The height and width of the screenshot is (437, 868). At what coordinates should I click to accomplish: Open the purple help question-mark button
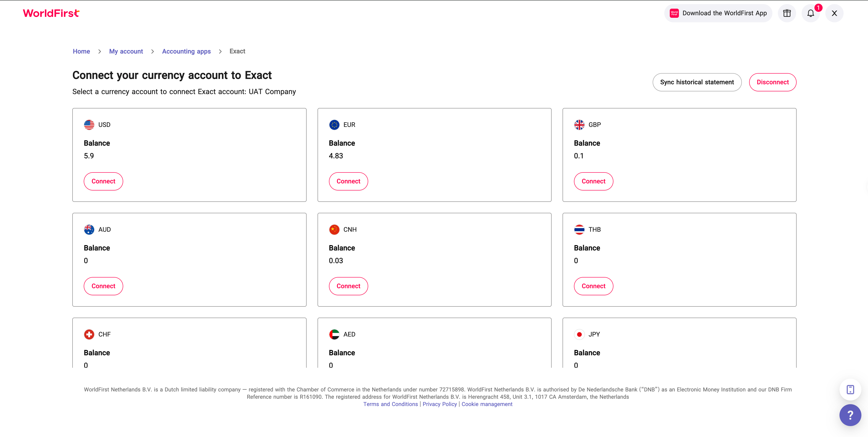[850, 415]
